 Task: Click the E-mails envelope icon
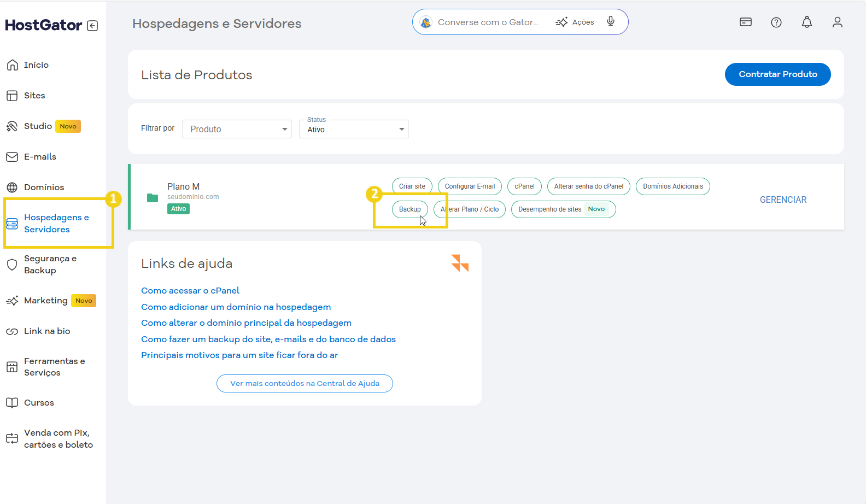(x=12, y=157)
